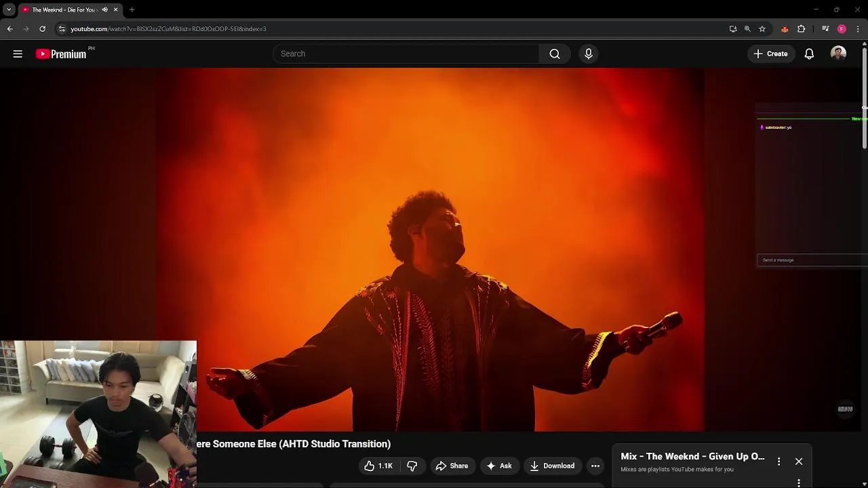Go to YouTube Premium home logo
868x488 pixels.
[62, 54]
